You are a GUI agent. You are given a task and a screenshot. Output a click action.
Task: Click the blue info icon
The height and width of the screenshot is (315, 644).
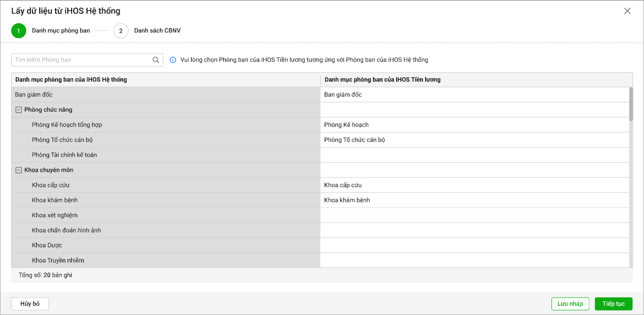(x=173, y=60)
